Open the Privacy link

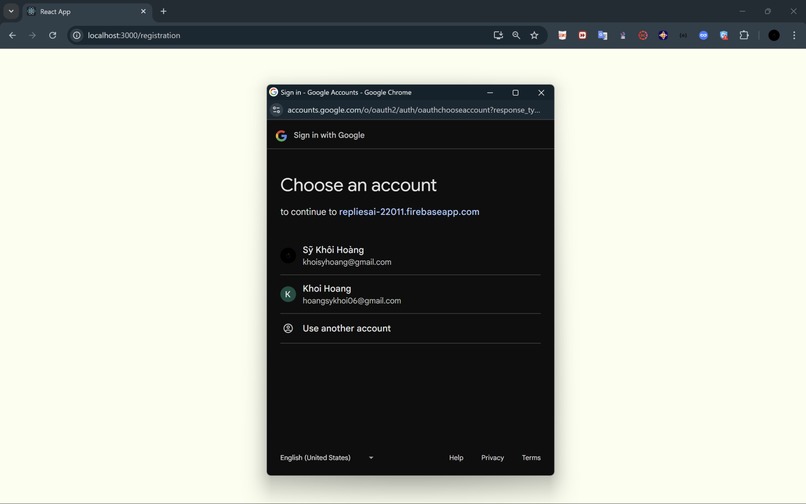pos(492,458)
